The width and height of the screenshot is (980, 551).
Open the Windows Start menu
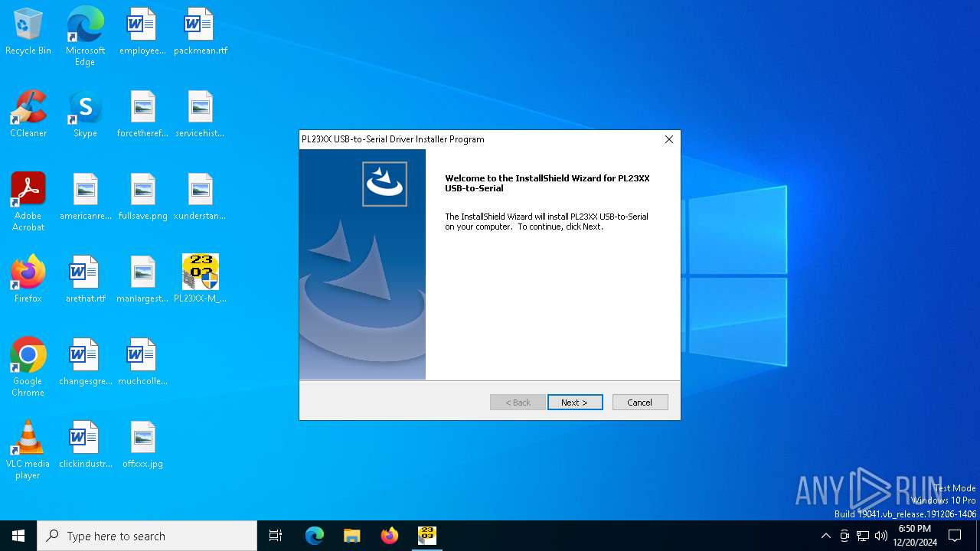[18, 536]
